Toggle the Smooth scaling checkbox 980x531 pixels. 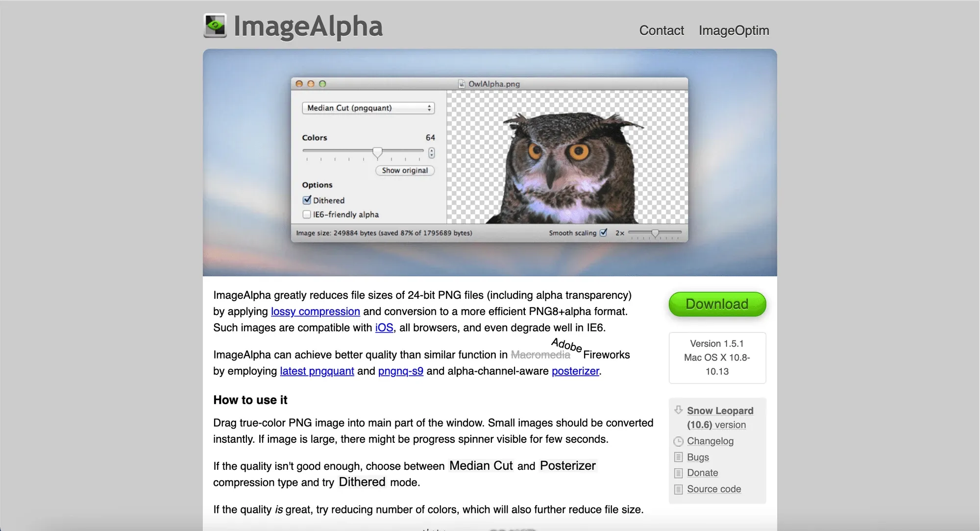pyautogui.click(x=604, y=233)
